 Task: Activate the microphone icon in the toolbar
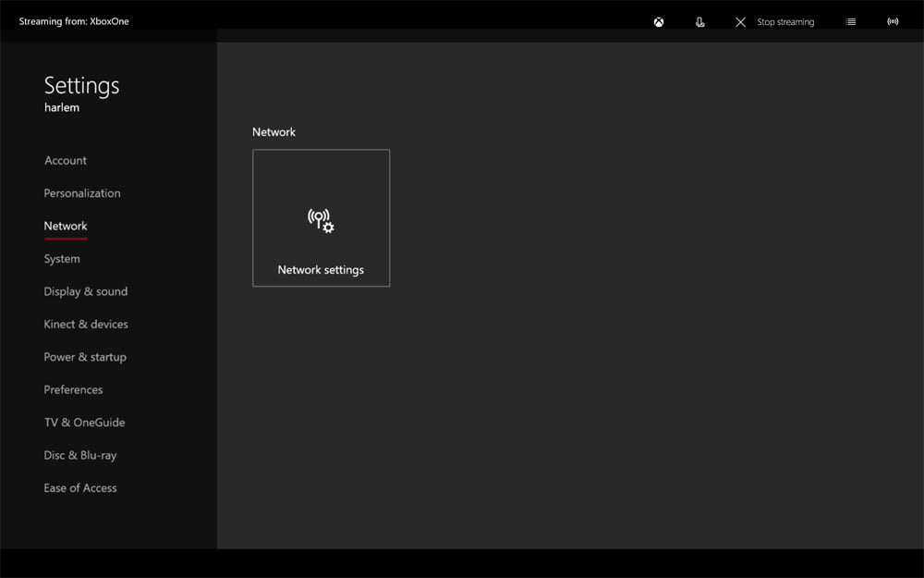pos(699,21)
